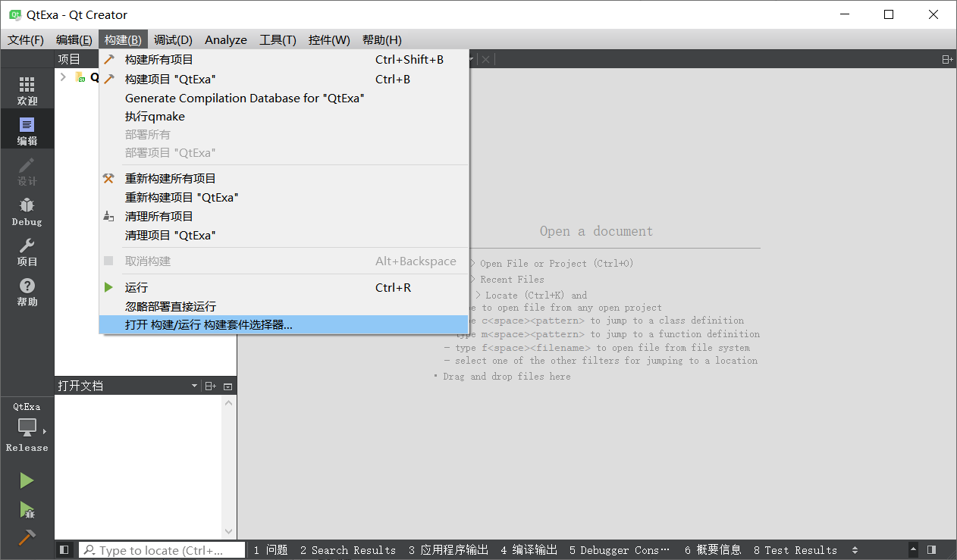
Task: Choose 运行 from the Build menu
Action: pos(284,288)
